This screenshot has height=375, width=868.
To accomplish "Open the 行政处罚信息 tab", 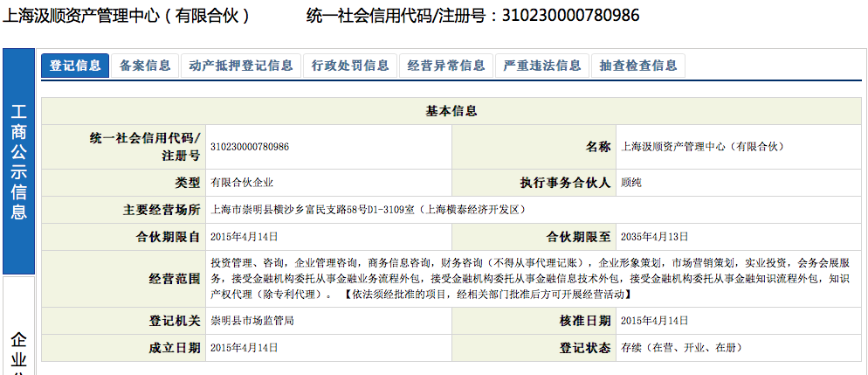I will [350, 66].
